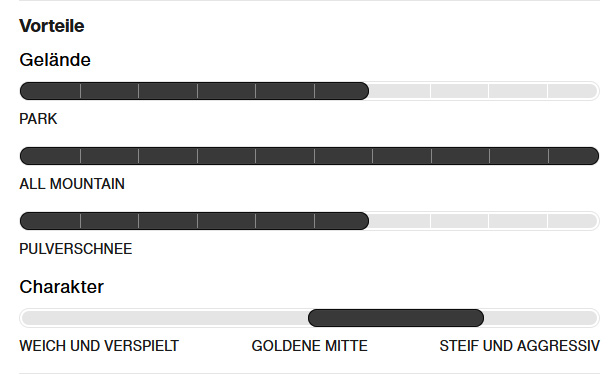Click the WEICH UND VERSPIELT label
This screenshot has height=374, width=614.
pos(99,346)
